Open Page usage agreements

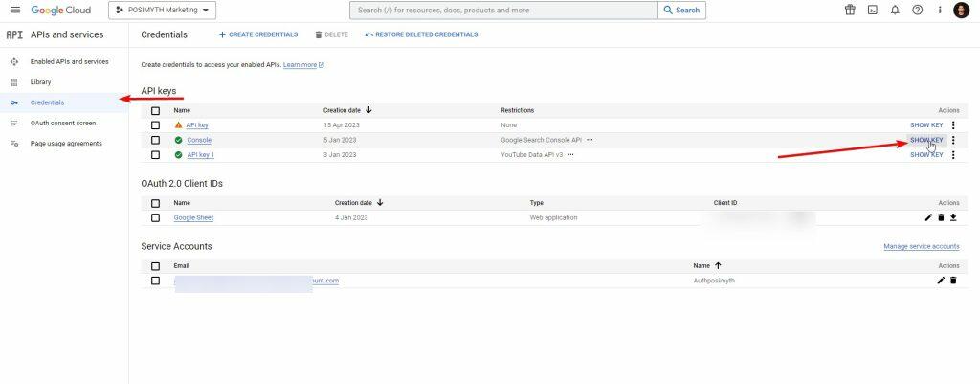(x=66, y=144)
